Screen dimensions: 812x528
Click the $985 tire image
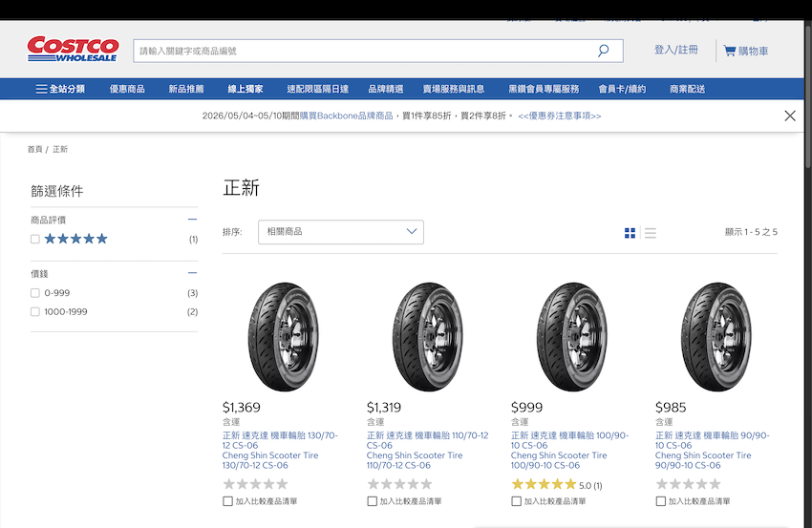tap(716, 336)
